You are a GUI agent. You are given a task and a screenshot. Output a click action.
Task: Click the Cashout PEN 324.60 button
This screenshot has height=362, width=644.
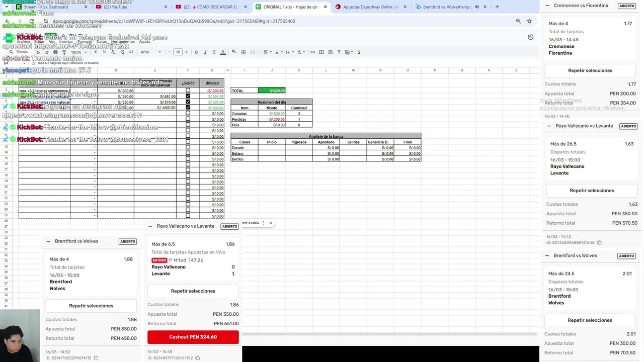click(193, 337)
